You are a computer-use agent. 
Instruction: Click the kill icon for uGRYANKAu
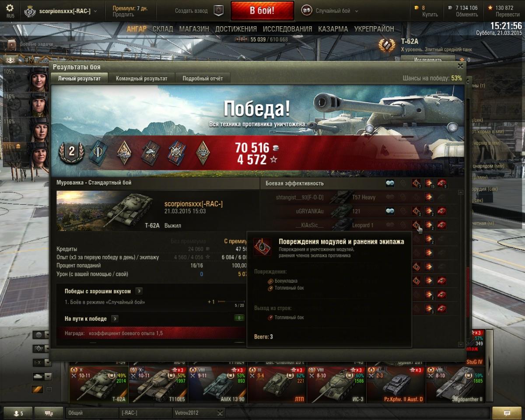click(x=442, y=211)
